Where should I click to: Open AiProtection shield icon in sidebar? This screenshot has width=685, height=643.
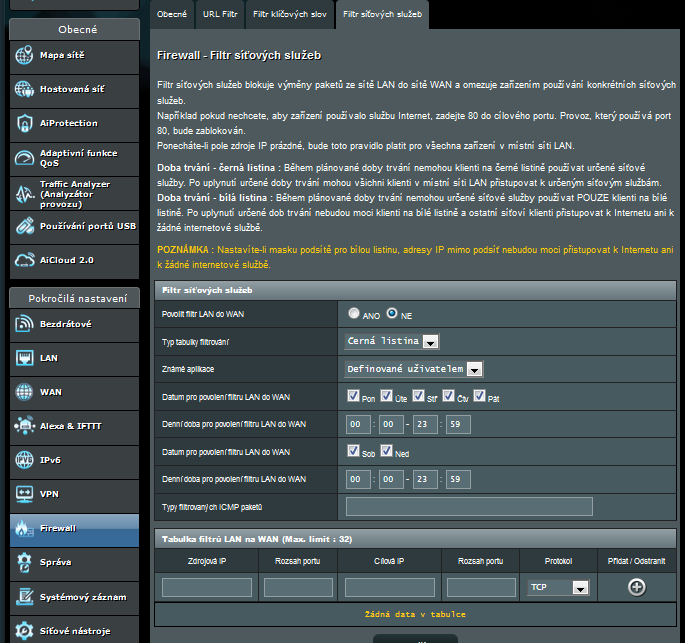point(25,123)
